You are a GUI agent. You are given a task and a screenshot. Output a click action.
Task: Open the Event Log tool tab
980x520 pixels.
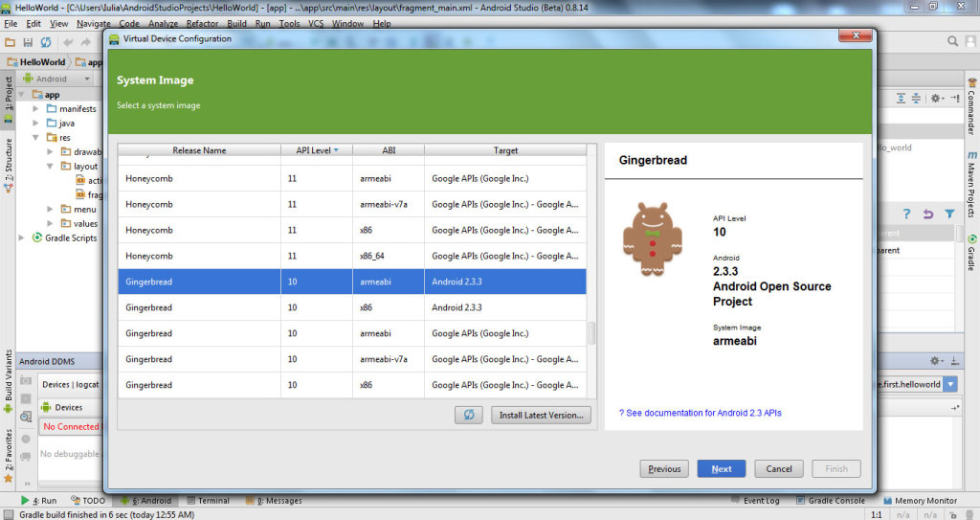756,501
